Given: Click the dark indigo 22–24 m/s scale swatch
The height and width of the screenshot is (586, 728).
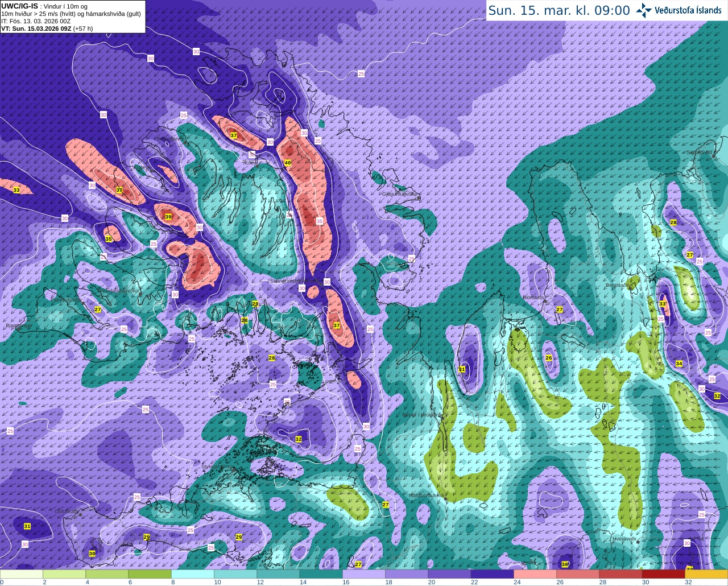Looking at the screenshot, I should [492, 574].
